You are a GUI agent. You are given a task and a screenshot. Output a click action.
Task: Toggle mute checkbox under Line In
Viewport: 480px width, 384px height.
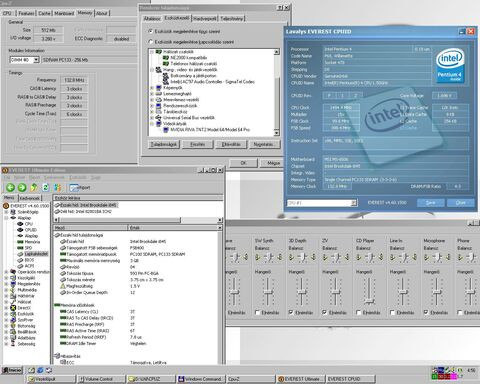(392, 313)
